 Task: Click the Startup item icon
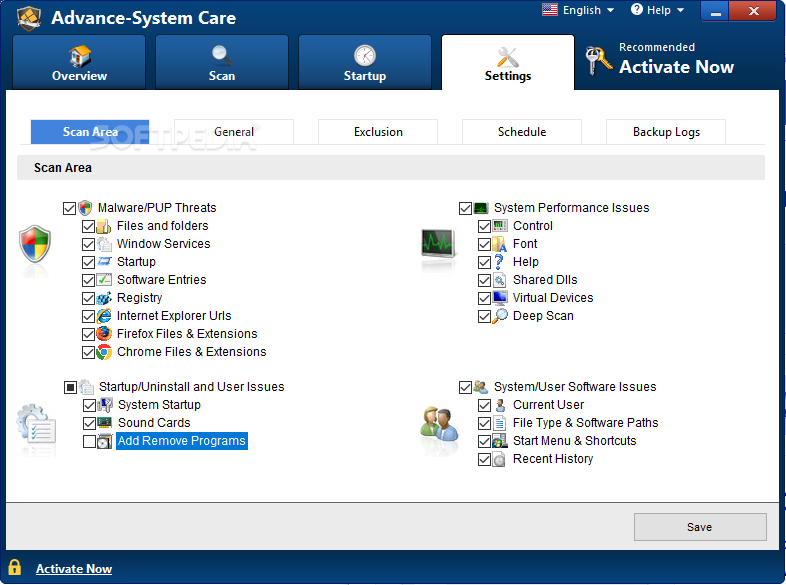tap(104, 262)
